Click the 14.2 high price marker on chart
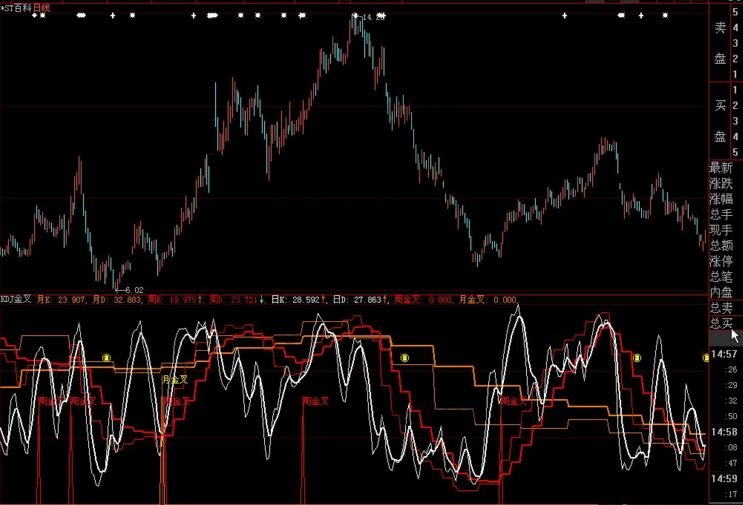743x505 pixels. pos(371,17)
